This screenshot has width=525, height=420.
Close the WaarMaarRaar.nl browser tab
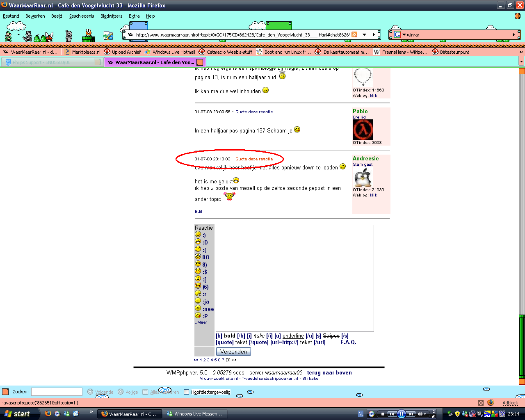coord(200,62)
